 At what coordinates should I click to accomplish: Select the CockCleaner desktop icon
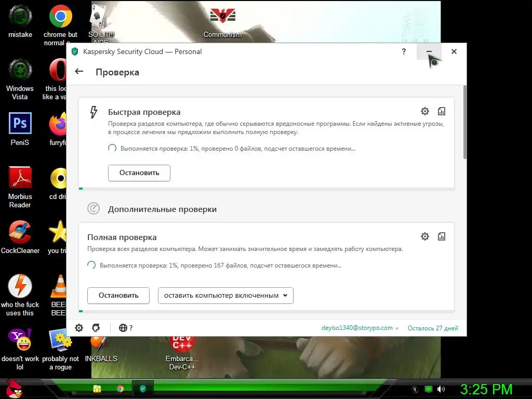pyautogui.click(x=20, y=237)
